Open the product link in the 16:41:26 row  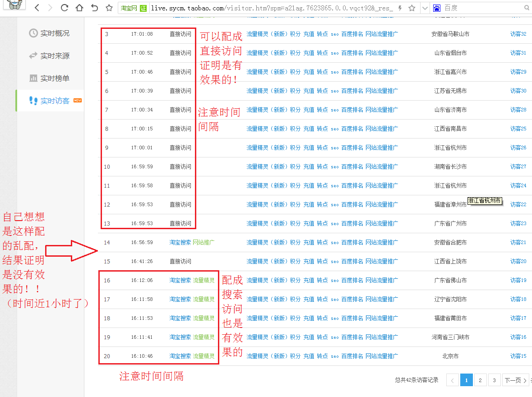pyautogui.click(x=322, y=262)
